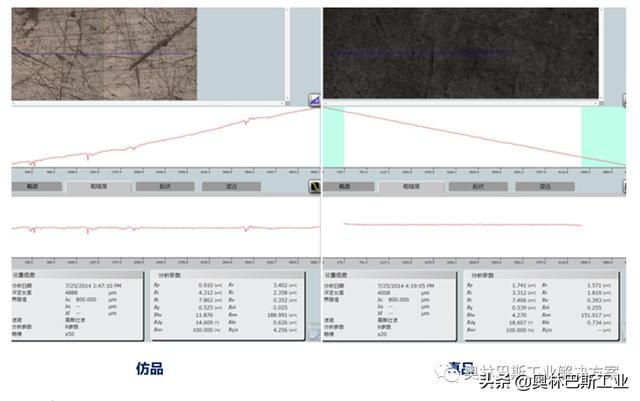Click the slope correction icon beside 仿品 image
The height and width of the screenshot is (401, 640).
pos(314,100)
